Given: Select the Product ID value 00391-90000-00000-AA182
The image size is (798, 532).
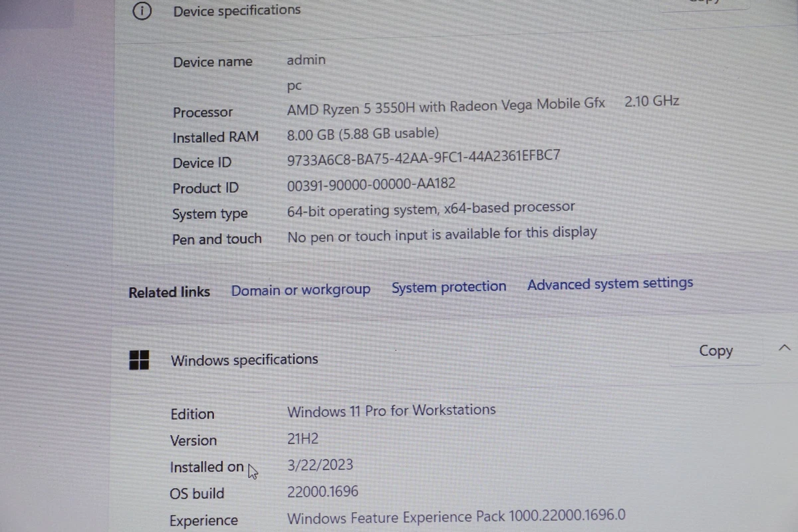Looking at the screenshot, I should (x=371, y=184).
